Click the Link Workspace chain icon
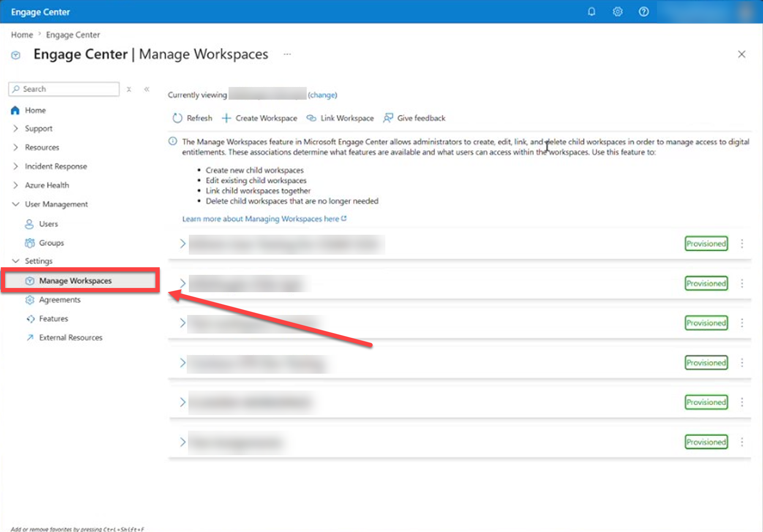This screenshot has width=763, height=532. click(x=311, y=118)
